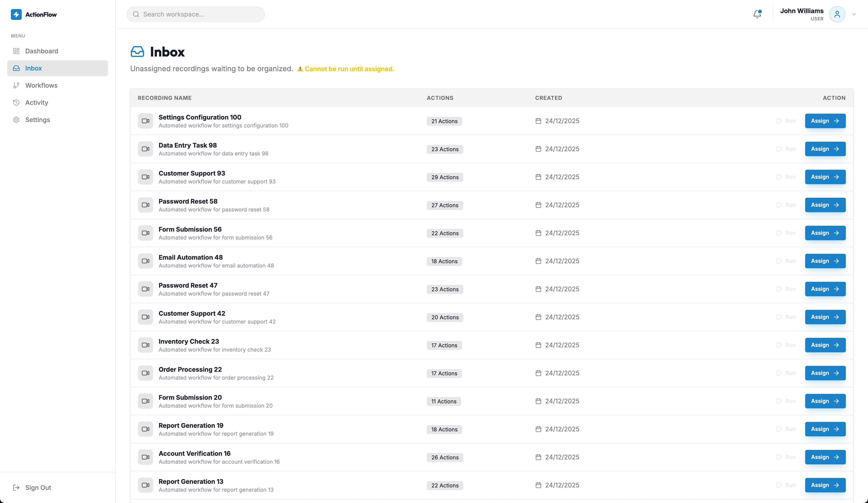Open Activity via the history clock icon
This screenshot has width=868, height=503.
[16, 102]
